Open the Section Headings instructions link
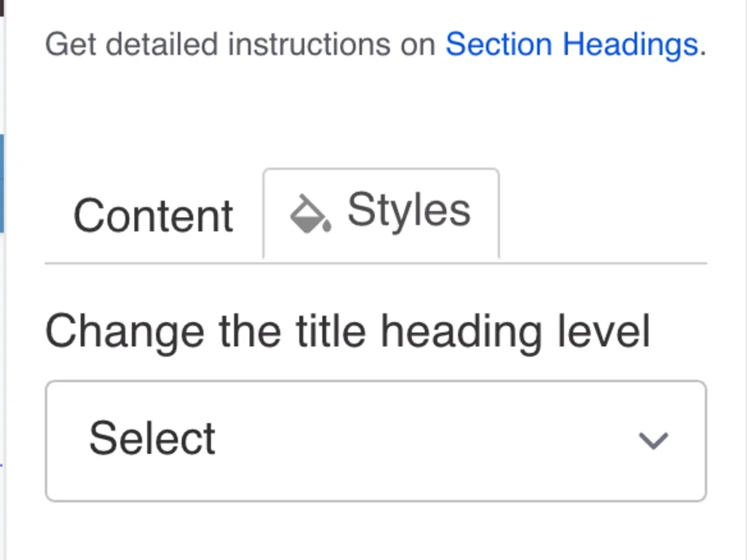 572,44
